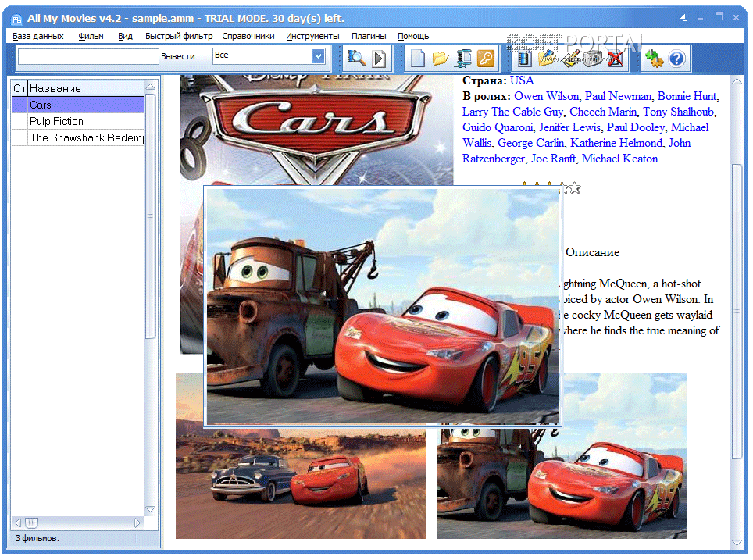The width and height of the screenshot is (753, 560).
Task: Click the quick filter text input field
Action: pyautogui.click(x=88, y=56)
